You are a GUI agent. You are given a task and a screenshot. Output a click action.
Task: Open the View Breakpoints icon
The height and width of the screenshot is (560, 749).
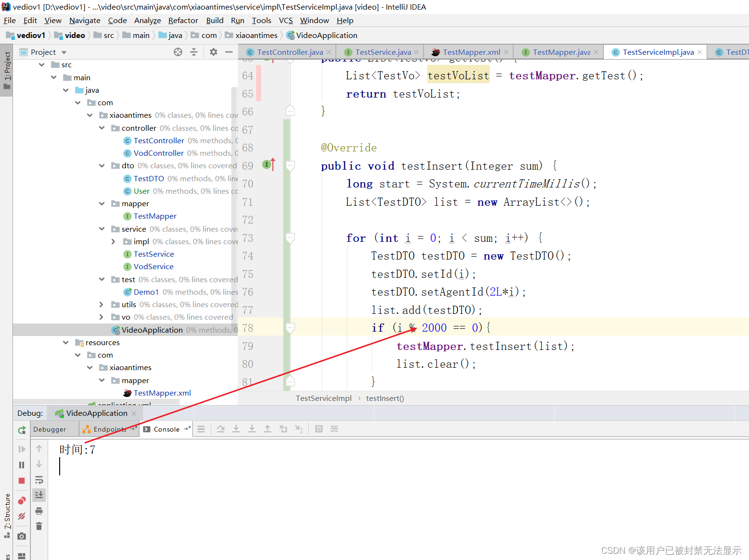point(22,501)
